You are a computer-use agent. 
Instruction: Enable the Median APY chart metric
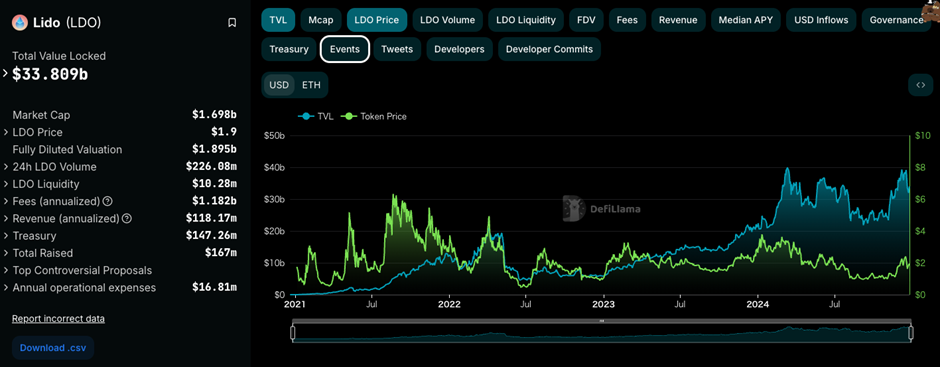point(746,20)
